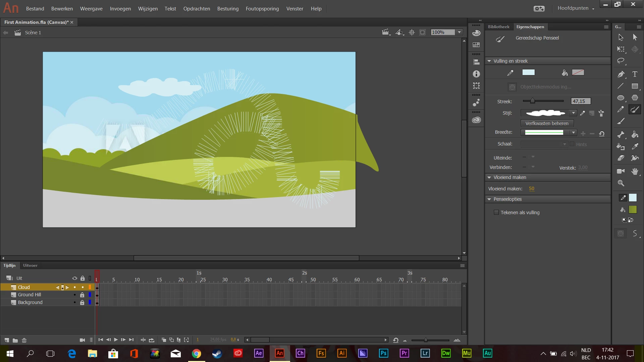Add a new layer in timeline
The height and width of the screenshot is (362, 644).
point(7,340)
